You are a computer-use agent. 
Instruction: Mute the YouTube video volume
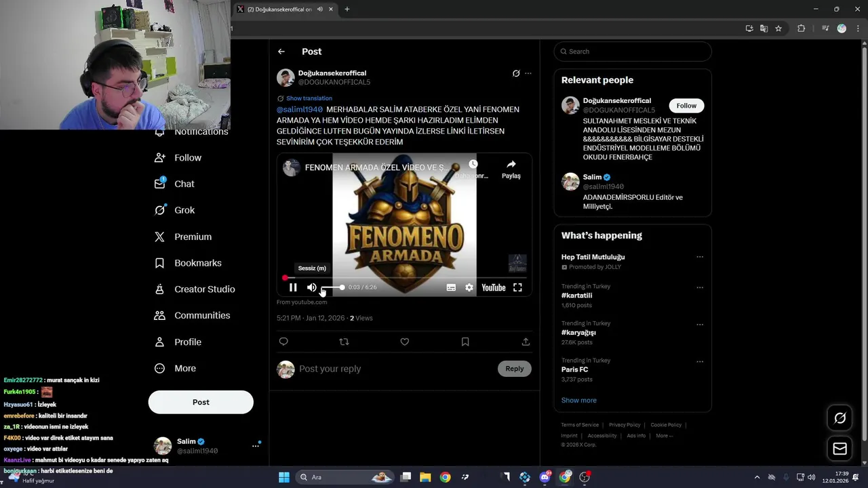[312, 287]
